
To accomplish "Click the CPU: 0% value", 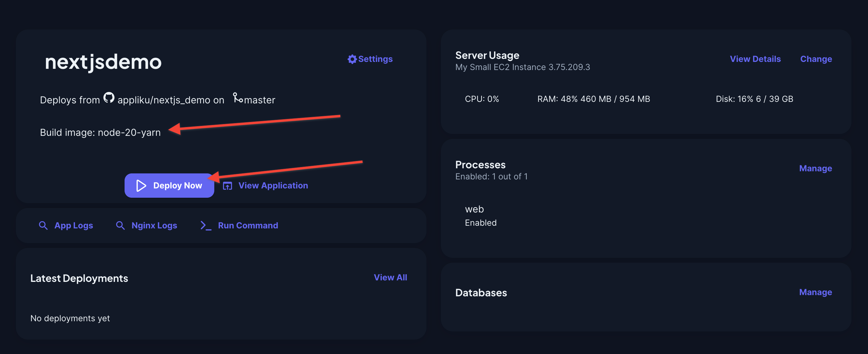I will point(482,99).
